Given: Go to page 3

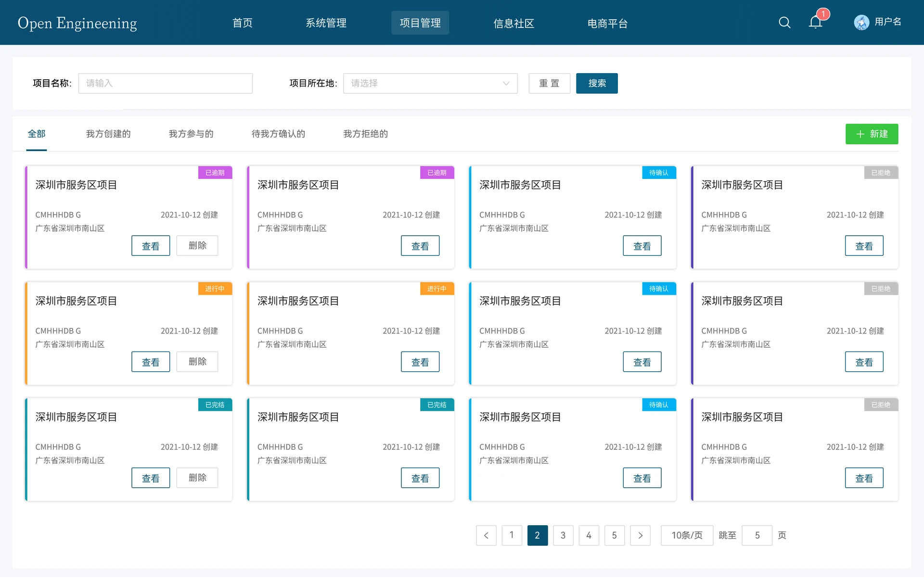Looking at the screenshot, I should (563, 535).
